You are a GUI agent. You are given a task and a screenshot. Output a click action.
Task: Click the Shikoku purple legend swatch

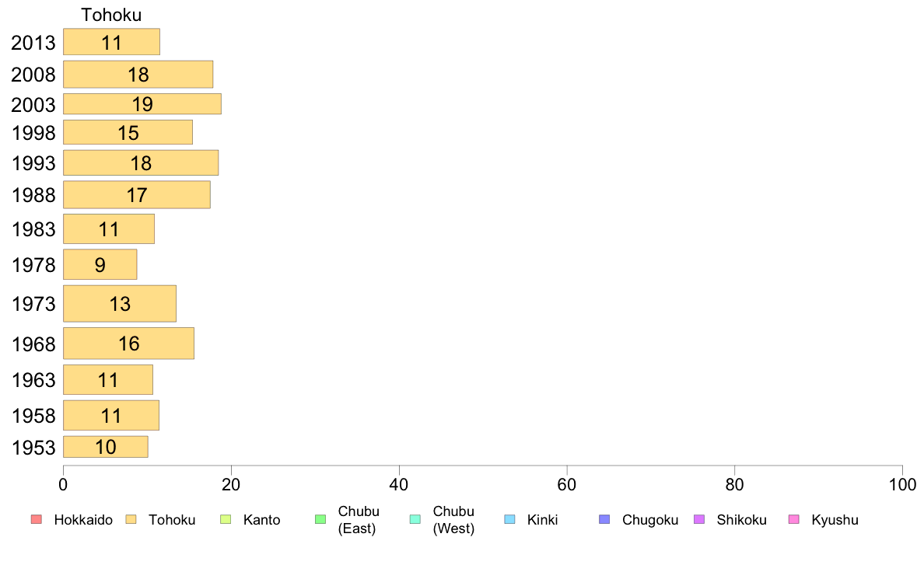699,519
